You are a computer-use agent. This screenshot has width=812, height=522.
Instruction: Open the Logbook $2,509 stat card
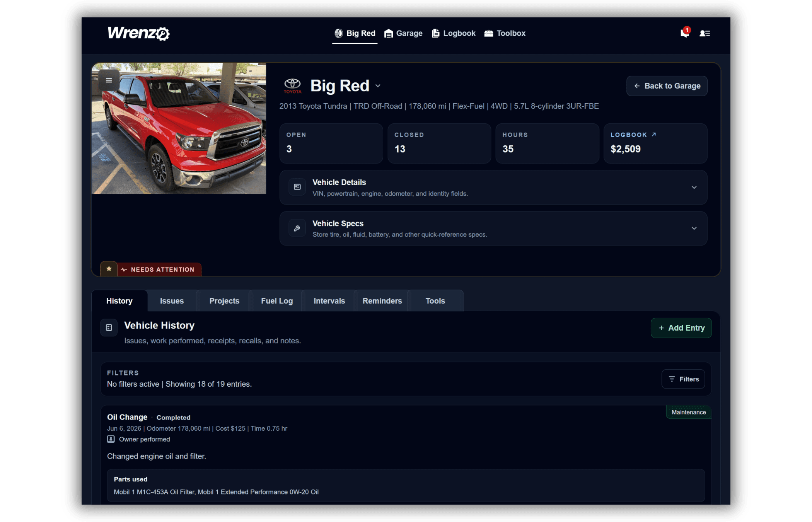pyautogui.click(x=655, y=143)
